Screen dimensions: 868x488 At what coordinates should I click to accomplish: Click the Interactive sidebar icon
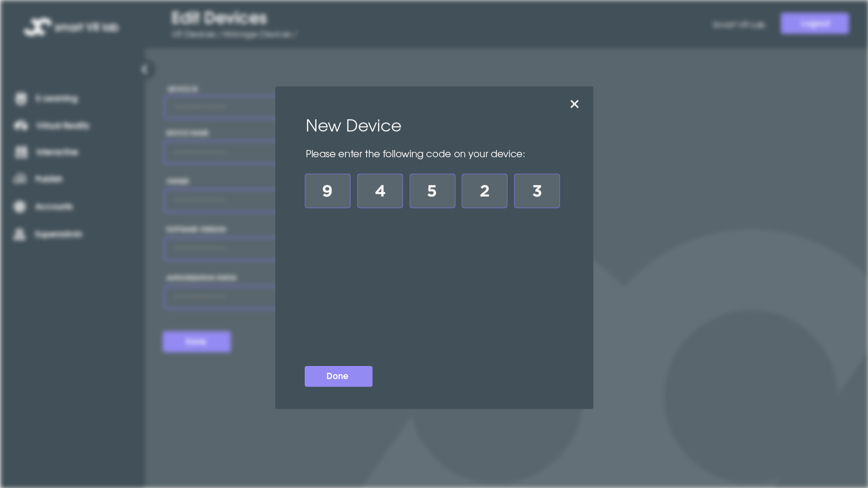[x=21, y=152]
